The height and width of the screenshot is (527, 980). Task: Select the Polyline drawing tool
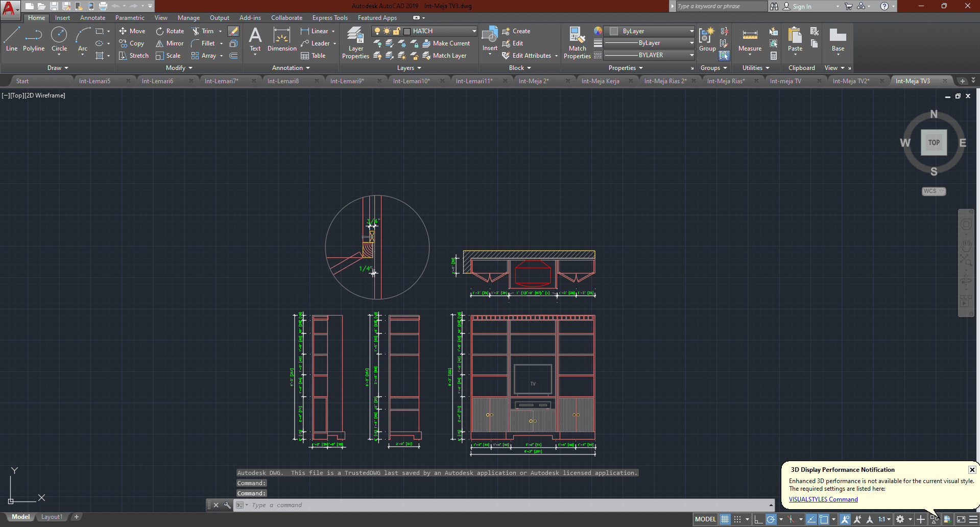pyautogui.click(x=33, y=39)
